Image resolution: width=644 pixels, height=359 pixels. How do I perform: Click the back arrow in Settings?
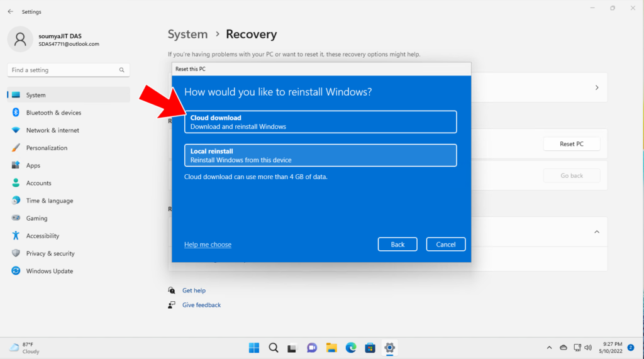tap(10, 11)
